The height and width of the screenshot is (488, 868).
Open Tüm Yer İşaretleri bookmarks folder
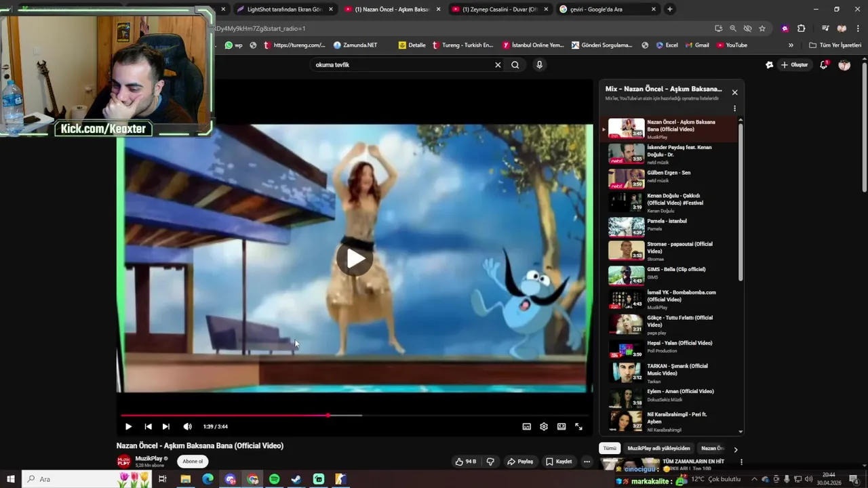835,45
